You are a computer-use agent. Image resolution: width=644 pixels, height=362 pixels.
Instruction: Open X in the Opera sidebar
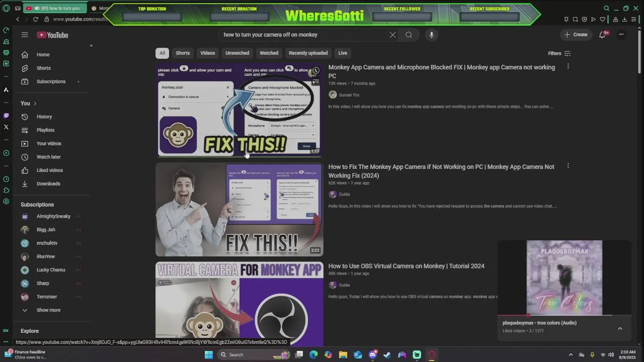pos(6,127)
